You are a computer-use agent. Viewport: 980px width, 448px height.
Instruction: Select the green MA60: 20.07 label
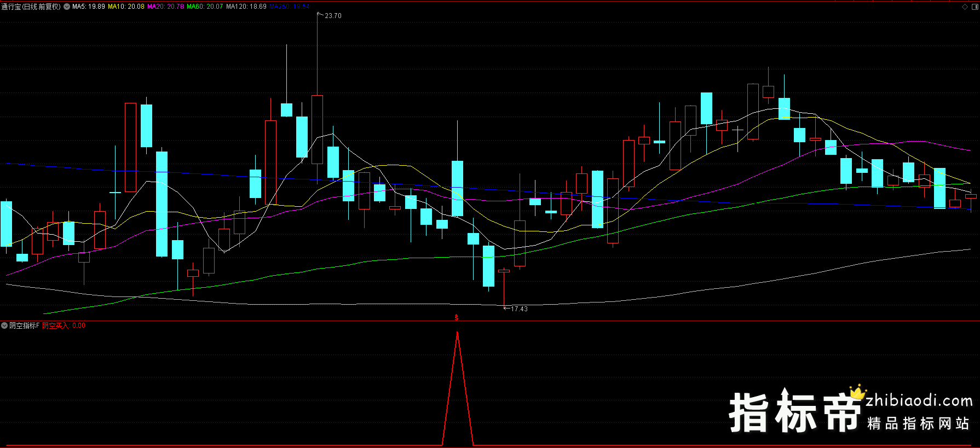(x=205, y=7)
